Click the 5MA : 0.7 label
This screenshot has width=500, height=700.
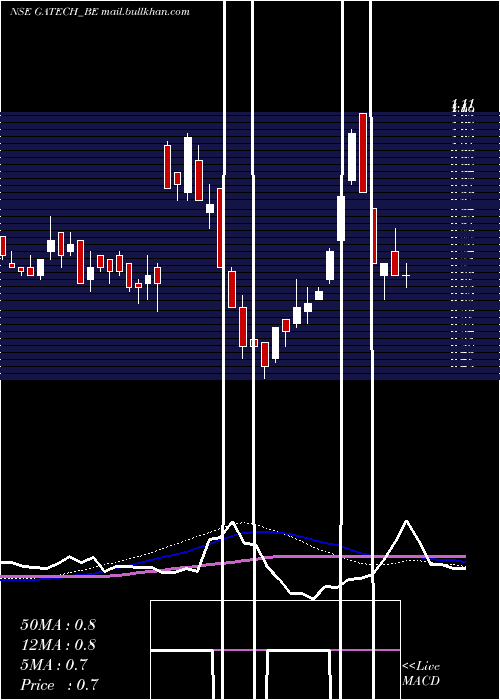[x=54, y=665]
